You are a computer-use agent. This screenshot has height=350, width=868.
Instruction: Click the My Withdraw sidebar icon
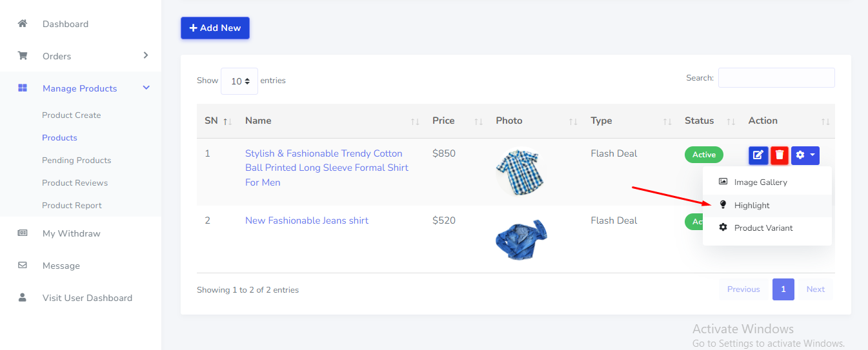pos(23,233)
